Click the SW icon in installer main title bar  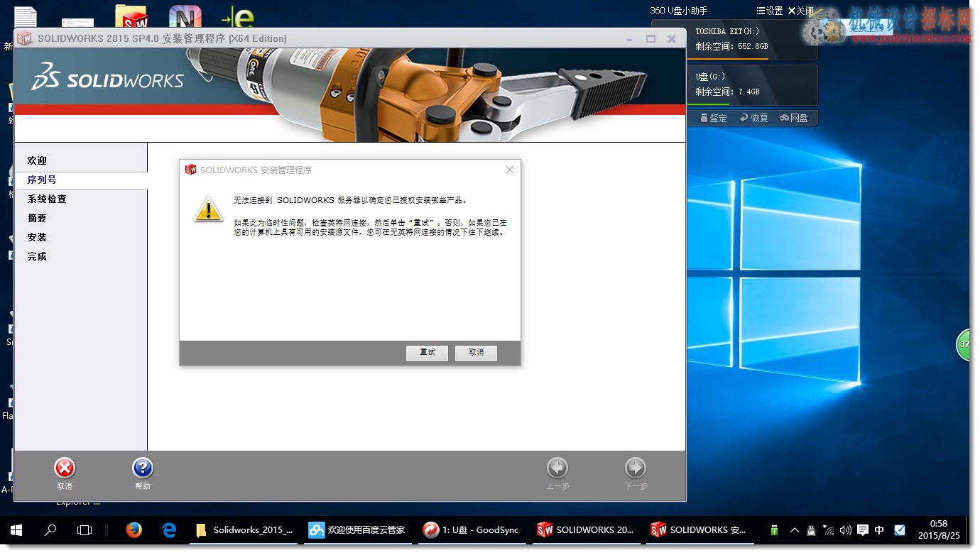click(25, 38)
